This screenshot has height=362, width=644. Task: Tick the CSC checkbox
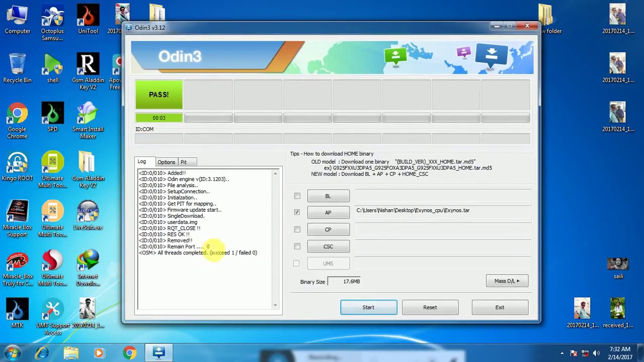pyautogui.click(x=297, y=246)
